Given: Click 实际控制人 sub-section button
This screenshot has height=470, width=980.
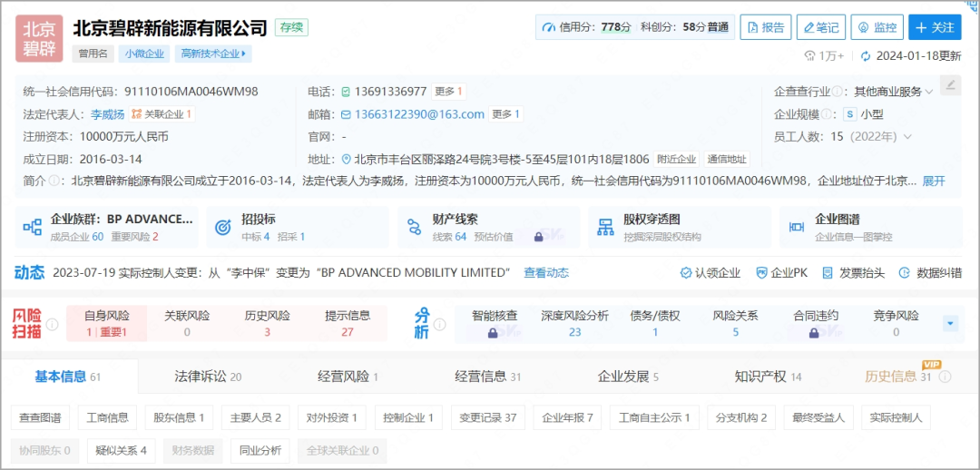Looking at the screenshot, I should [896, 417].
